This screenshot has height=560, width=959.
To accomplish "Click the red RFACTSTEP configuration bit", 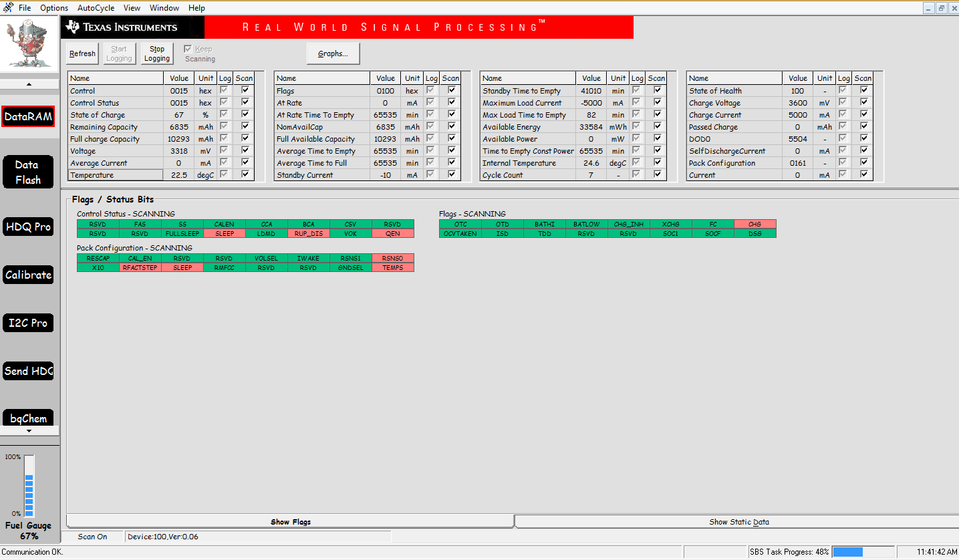I will point(140,267).
